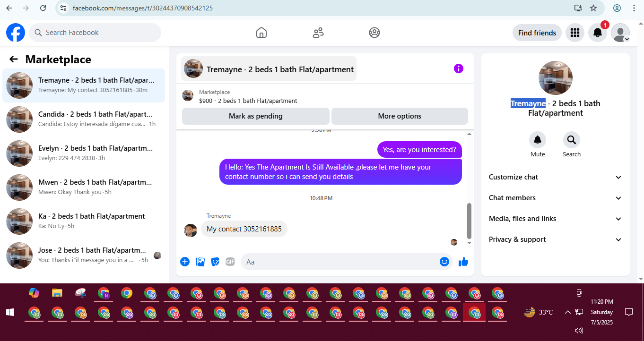Reload the page
644x341 pixels.
click(x=43, y=8)
